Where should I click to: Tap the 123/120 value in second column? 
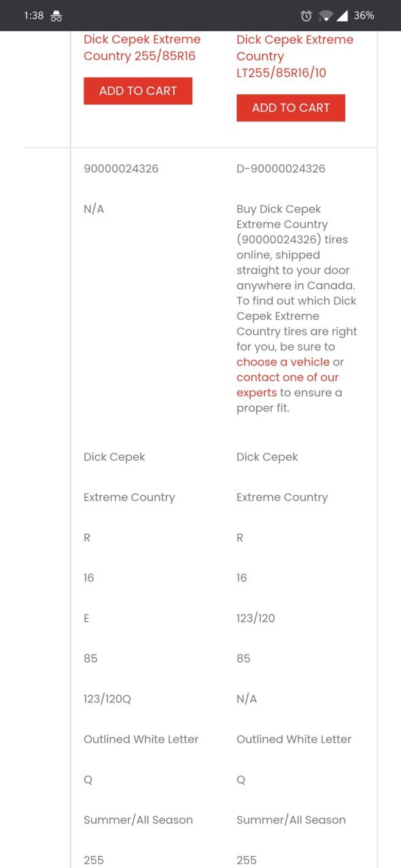point(256,618)
